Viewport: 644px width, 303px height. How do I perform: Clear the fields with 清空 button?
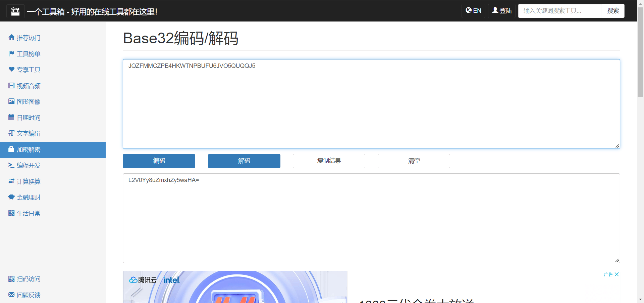414,161
